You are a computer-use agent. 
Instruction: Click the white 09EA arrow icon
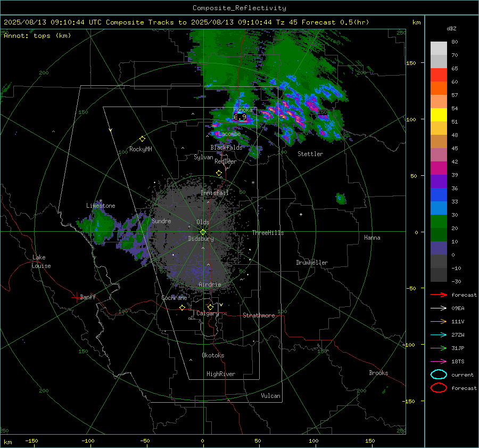[439, 308]
